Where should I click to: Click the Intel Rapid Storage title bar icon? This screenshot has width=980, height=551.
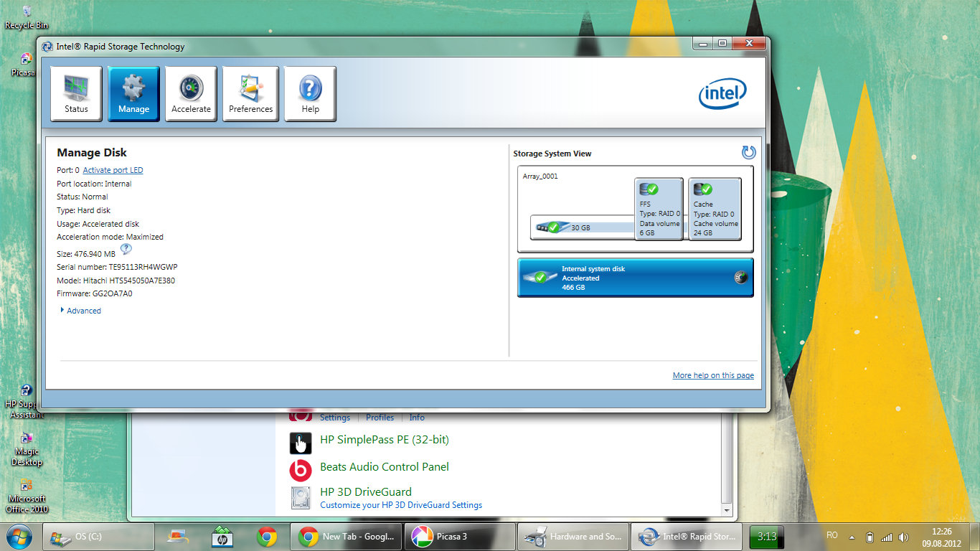pos(47,47)
